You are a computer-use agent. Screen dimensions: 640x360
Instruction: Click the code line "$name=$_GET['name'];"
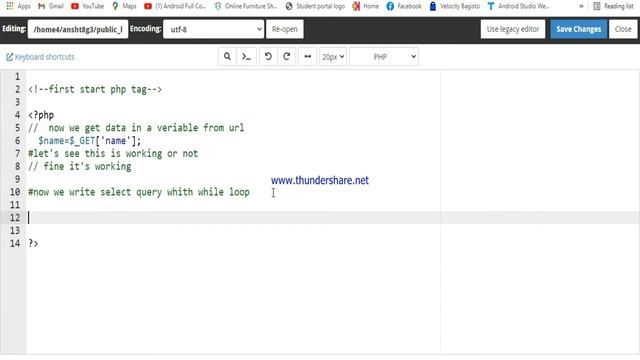[x=89, y=141]
